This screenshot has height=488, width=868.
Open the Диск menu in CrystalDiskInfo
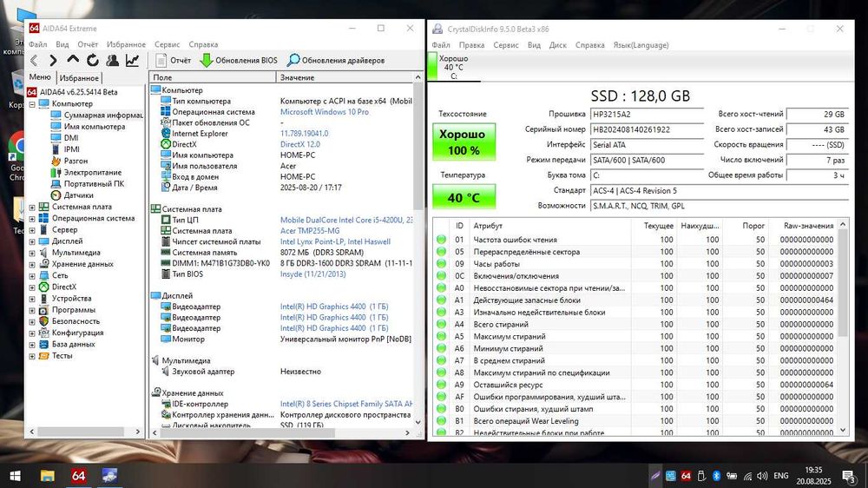pos(557,45)
